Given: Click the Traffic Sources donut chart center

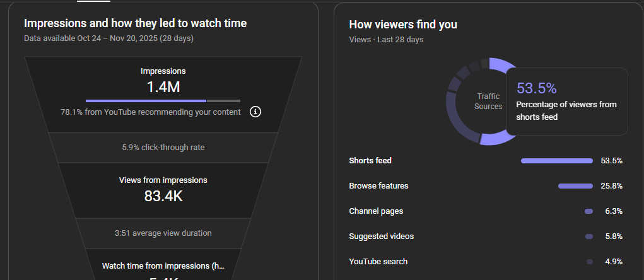Looking at the screenshot, I should coord(488,102).
